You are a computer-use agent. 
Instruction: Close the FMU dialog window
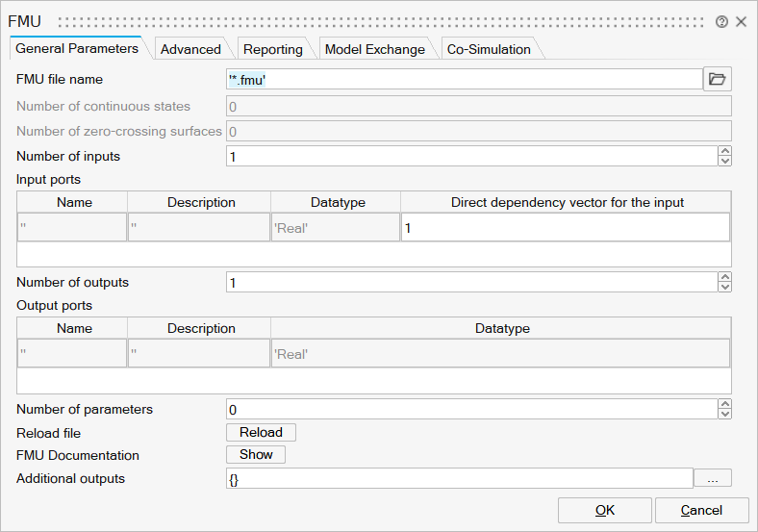click(742, 21)
